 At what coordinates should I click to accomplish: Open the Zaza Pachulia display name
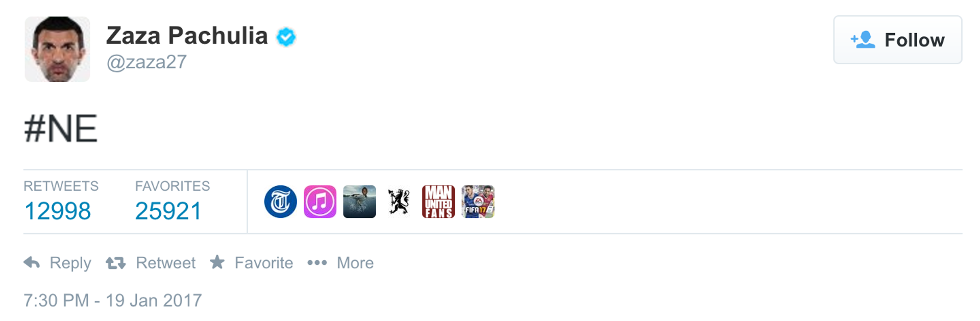(187, 36)
